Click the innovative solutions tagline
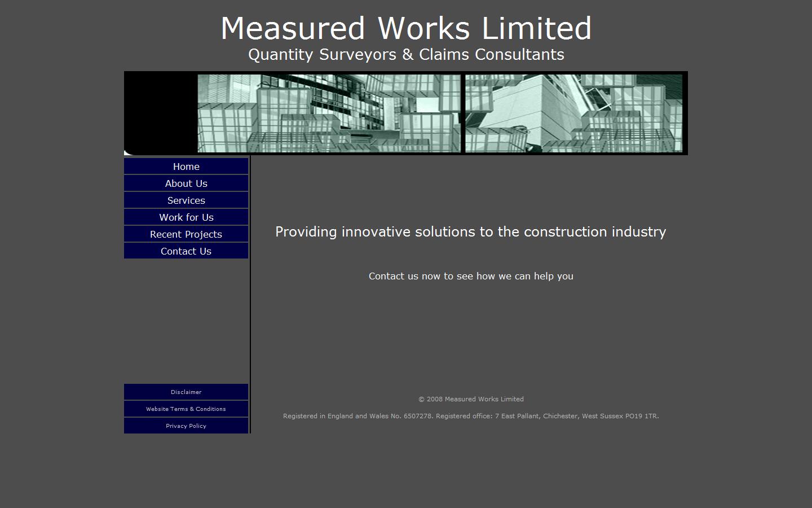 470,231
